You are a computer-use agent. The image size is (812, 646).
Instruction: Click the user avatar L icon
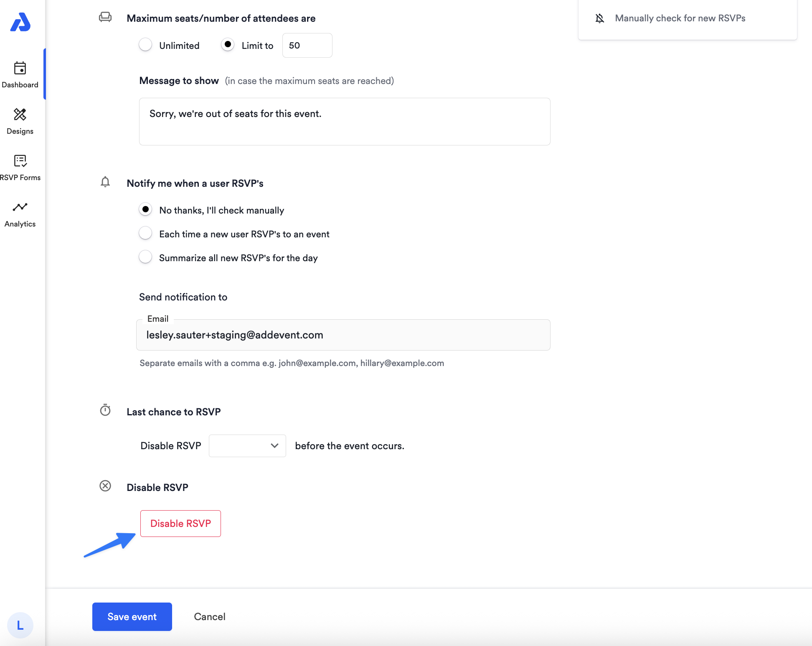pos(20,625)
